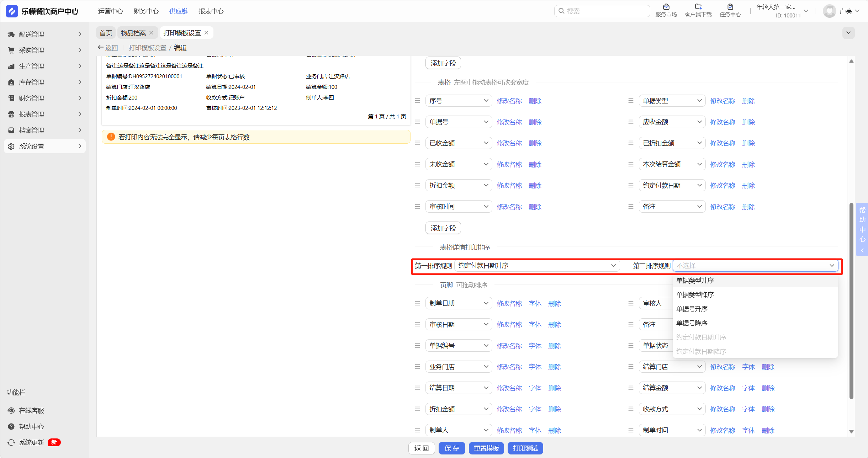Open the 单据类型 table column dropdown
This screenshot has height=458, width=868.
(672, 101)
